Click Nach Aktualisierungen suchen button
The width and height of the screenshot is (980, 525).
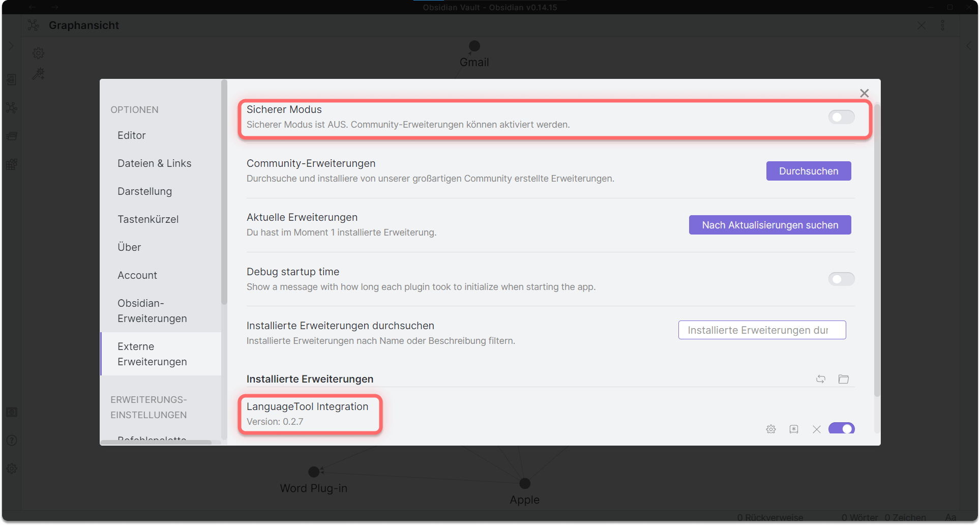[x=770, y=225]
